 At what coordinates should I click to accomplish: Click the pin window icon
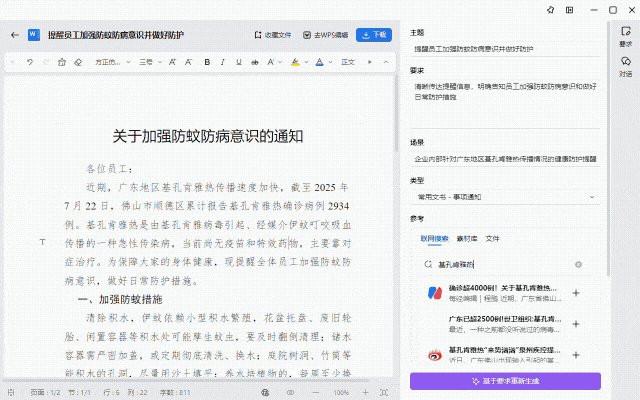click(x=550, y=10)
